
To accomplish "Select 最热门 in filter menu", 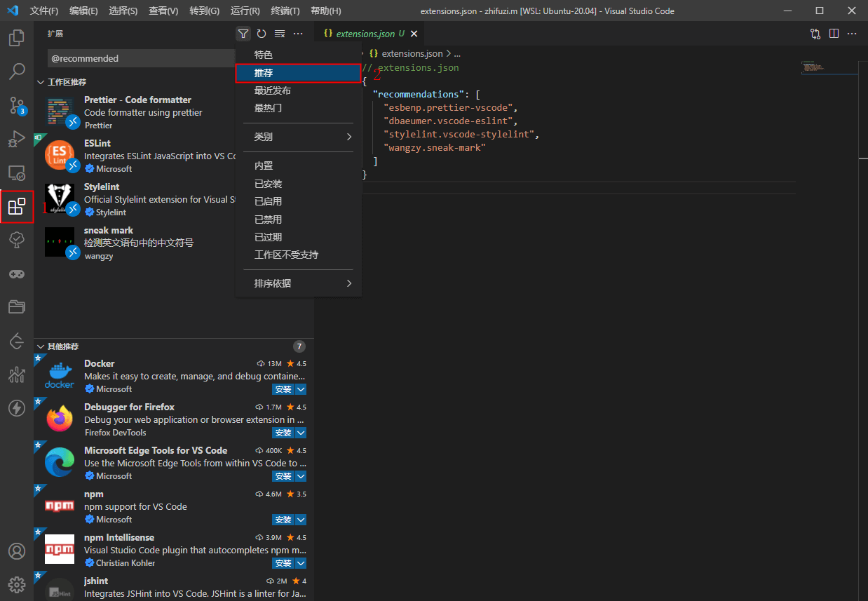I will point(299,108).
